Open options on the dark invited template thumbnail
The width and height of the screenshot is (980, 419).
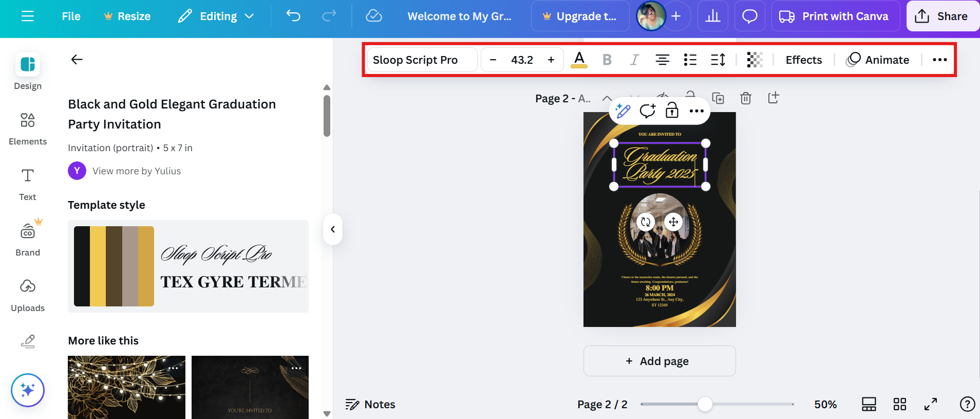296,368
